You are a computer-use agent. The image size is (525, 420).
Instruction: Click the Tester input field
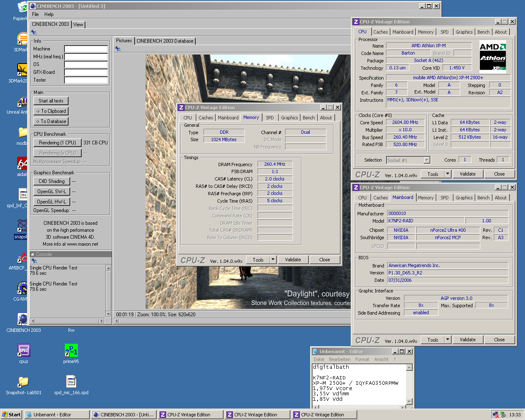(86, 80)
